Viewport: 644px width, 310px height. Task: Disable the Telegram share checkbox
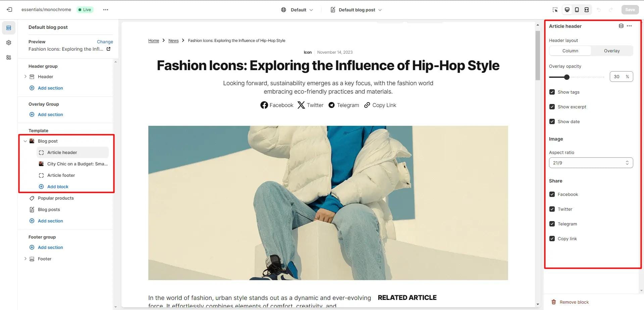click(x=552, y=224)
